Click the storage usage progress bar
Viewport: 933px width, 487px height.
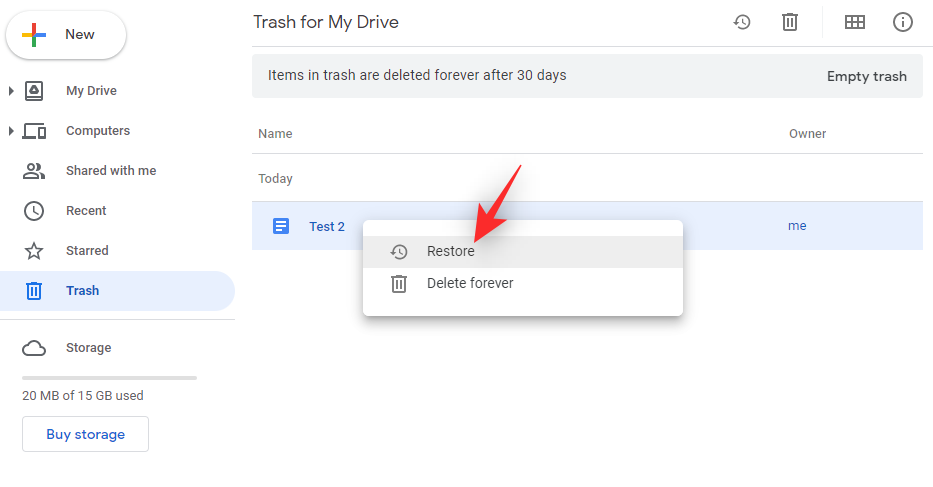[x=109, y=377]
